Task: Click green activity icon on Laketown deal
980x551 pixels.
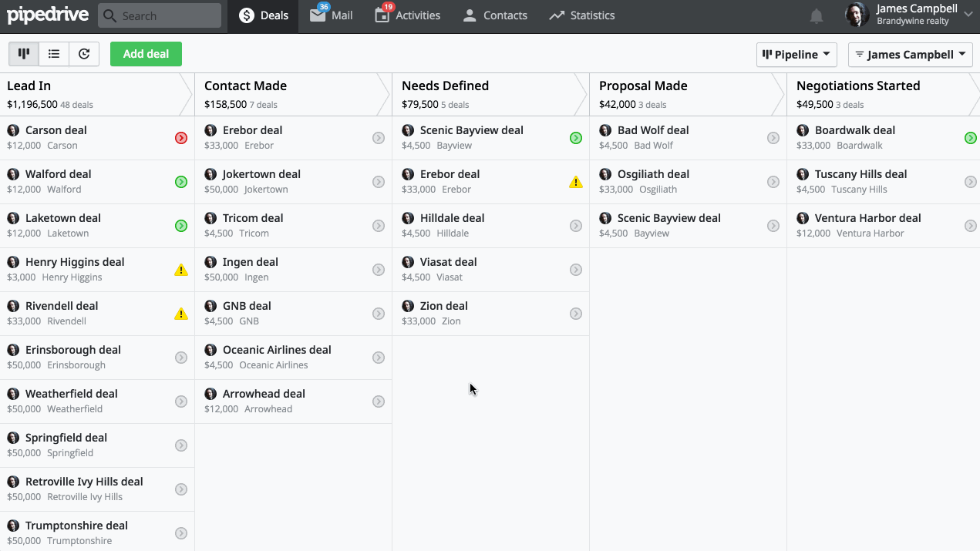Action: [181, 226]
